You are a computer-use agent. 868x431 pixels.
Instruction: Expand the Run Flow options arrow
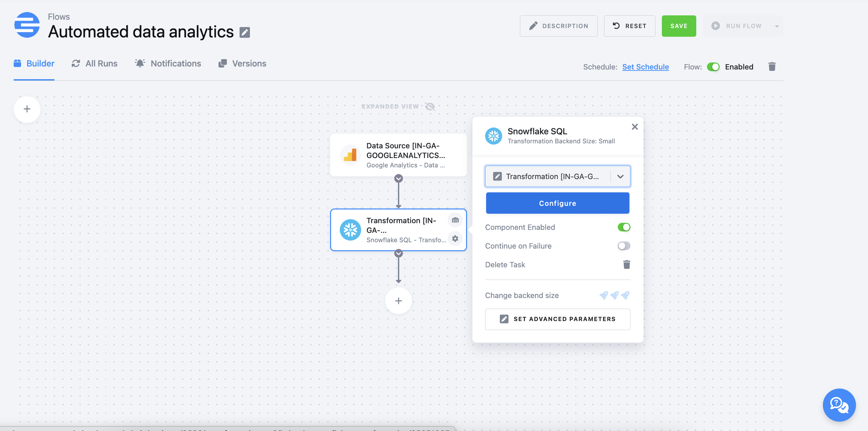coord(777,26)
